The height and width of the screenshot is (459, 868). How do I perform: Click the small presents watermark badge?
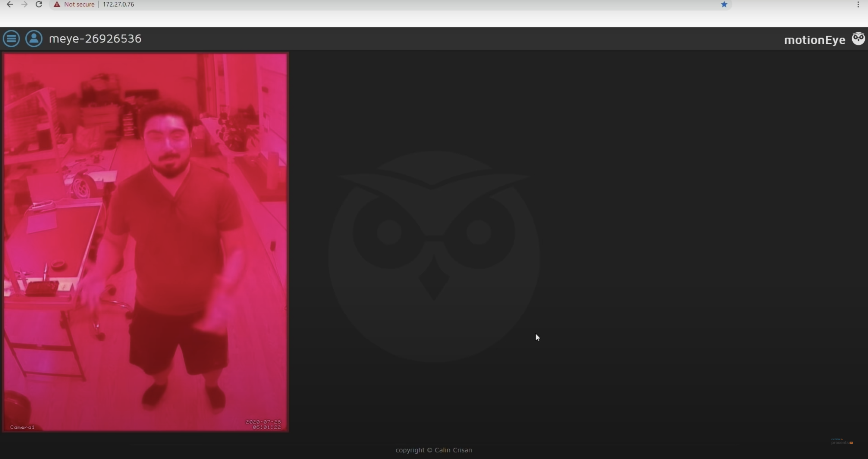point(842,441)
